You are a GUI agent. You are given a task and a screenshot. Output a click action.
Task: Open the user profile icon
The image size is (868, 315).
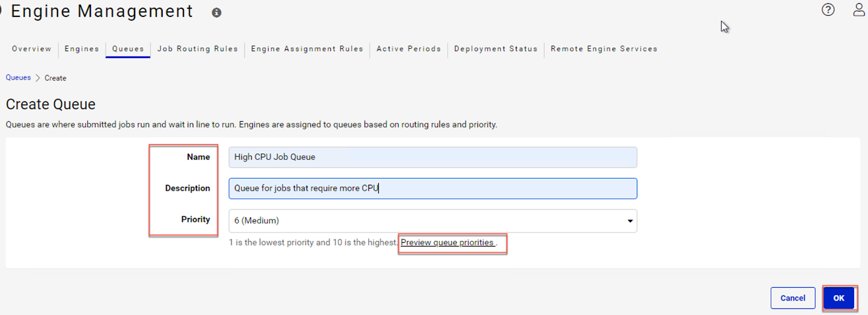(859, 10)
